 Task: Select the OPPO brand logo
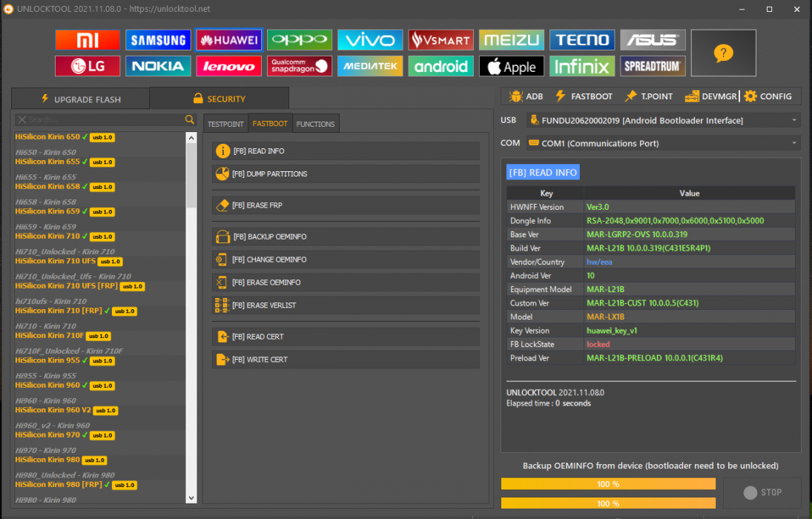click(x=300, y=40)
